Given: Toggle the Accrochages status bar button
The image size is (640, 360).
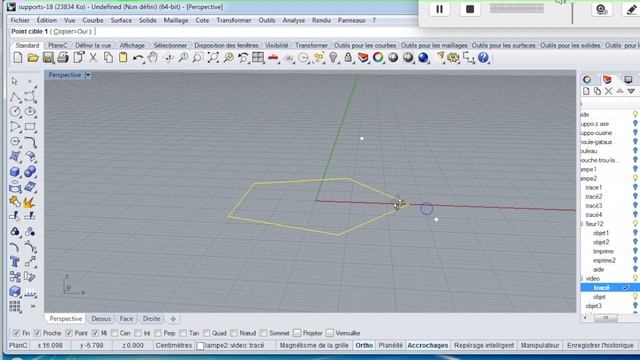Looking at the screenshot, I should (427, 345).
